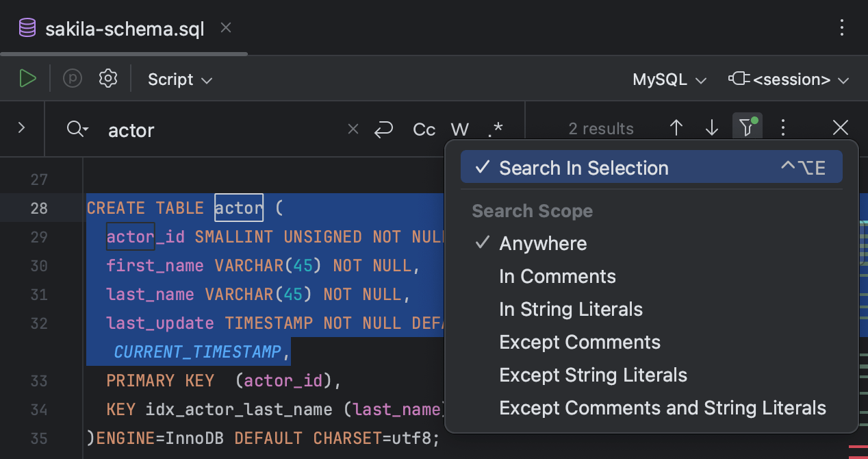Clear the actor search query with the X
The height and width of the screenshot is (459, 868).
(x=353, y=129)
